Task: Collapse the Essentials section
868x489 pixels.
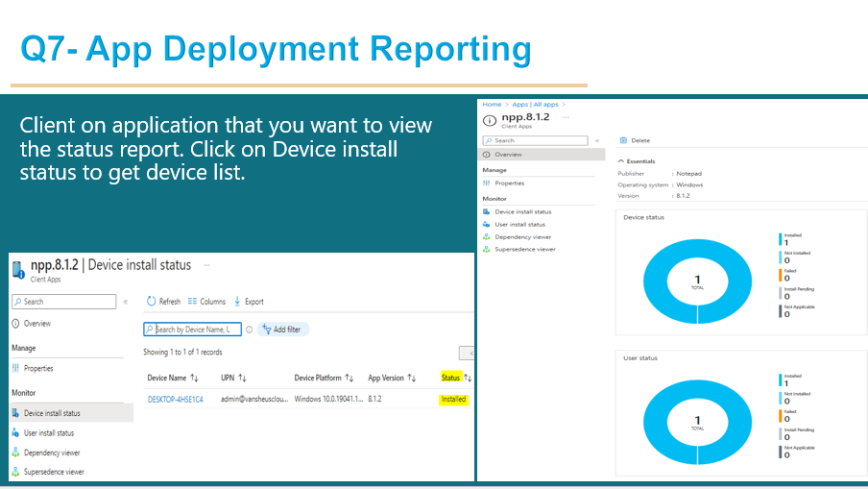Action: coord(636,161)
